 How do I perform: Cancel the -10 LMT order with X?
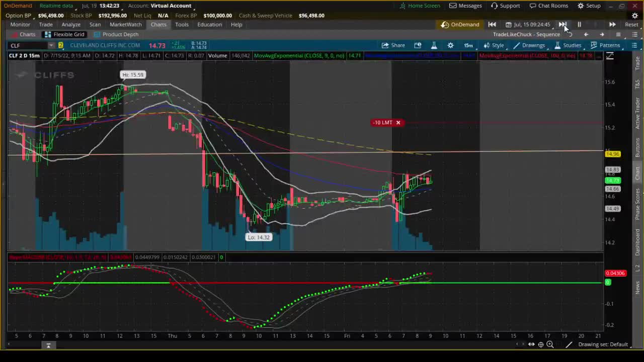point(398,123)
